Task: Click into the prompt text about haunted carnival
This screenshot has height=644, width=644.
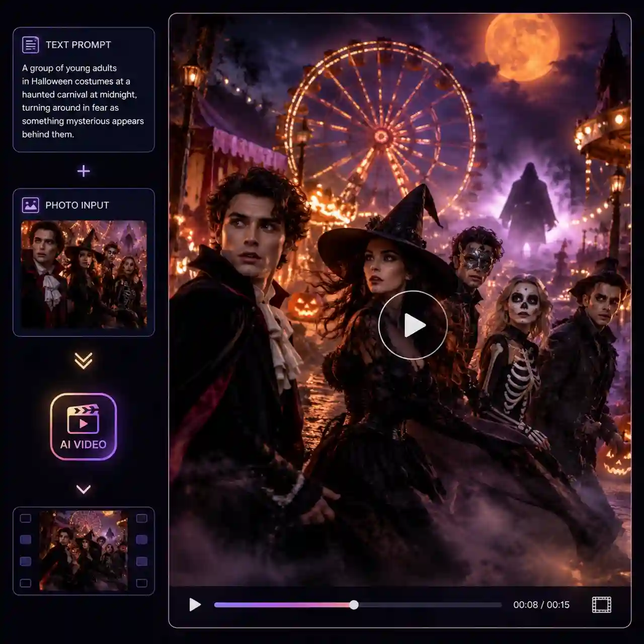Action: pos(83,101)
